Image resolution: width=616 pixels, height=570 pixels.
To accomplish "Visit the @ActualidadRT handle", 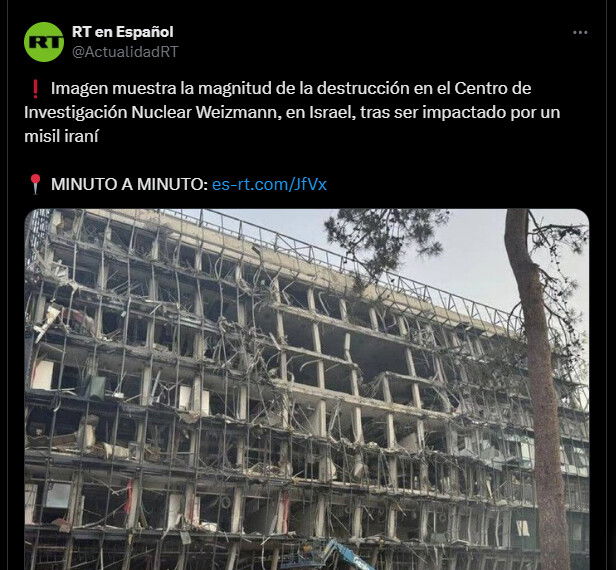I will (x=125, y=52).
